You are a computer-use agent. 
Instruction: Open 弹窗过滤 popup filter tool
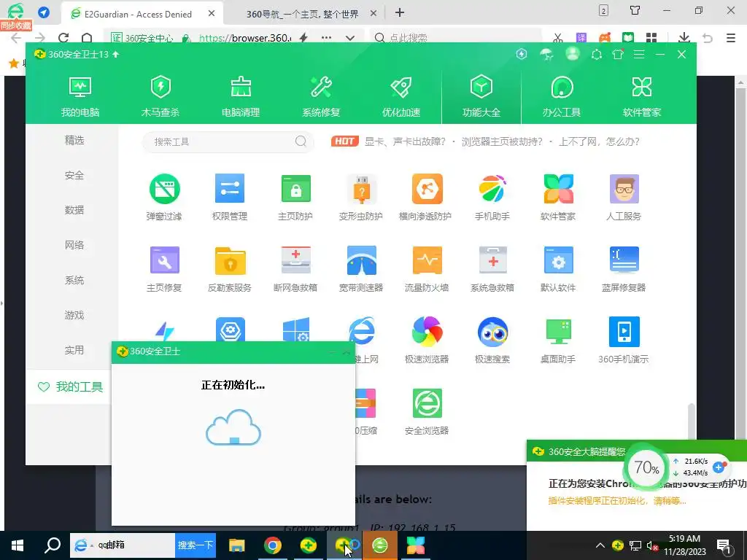[x=164, y=197]
